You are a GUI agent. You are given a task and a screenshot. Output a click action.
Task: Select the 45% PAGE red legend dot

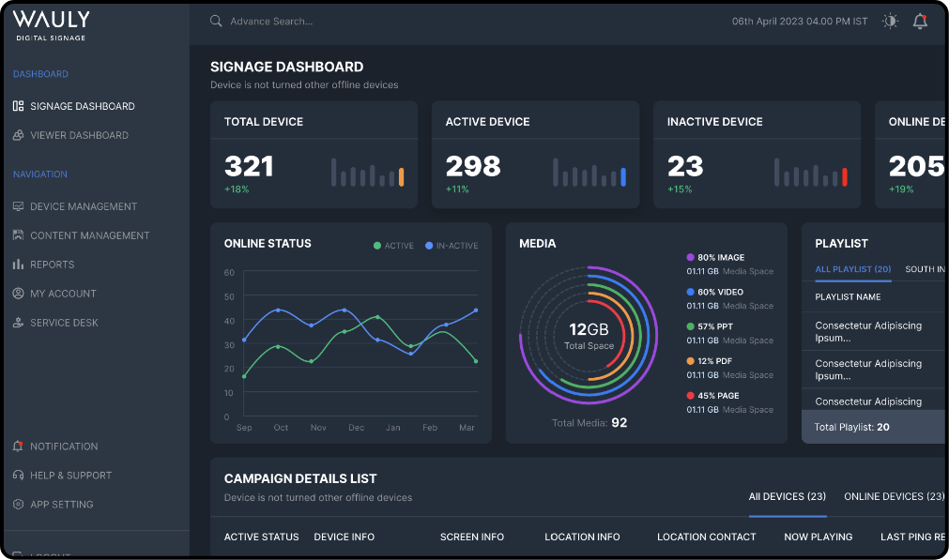click(690, 396)
